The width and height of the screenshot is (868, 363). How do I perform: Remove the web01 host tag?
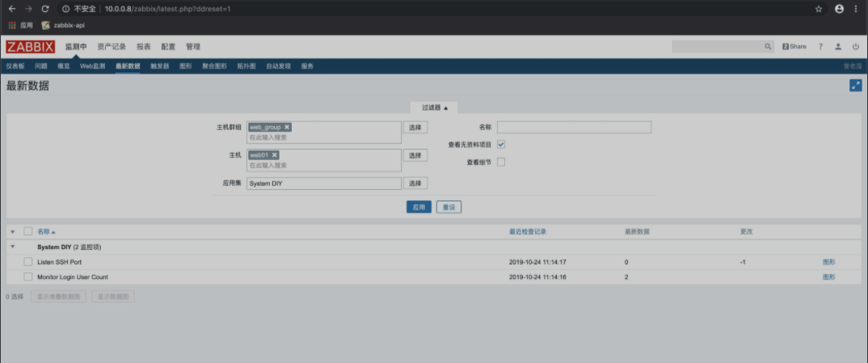(275, 155)
